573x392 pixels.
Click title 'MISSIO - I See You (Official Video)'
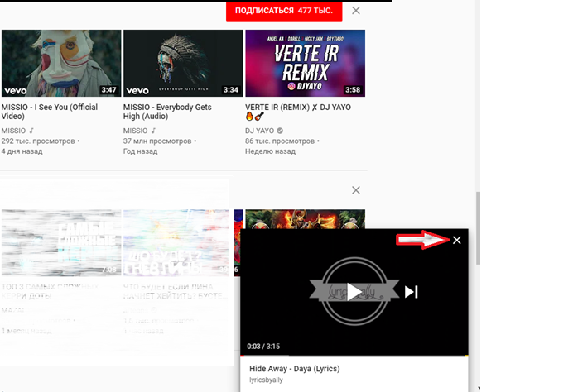pos(50,112)
